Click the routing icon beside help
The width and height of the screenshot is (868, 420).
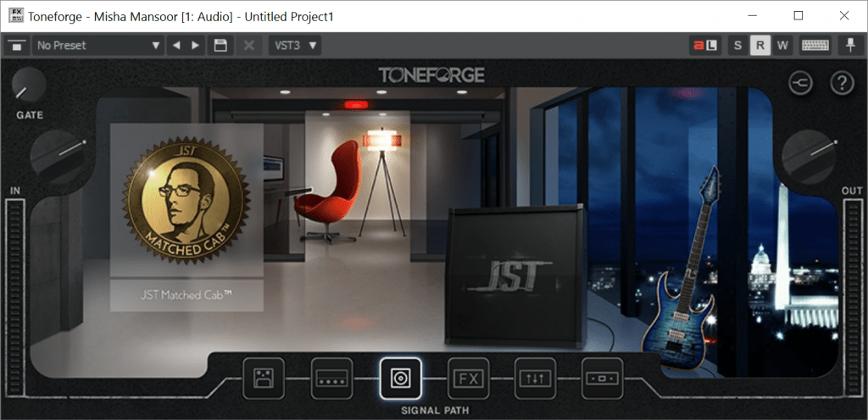pos(801,84)
